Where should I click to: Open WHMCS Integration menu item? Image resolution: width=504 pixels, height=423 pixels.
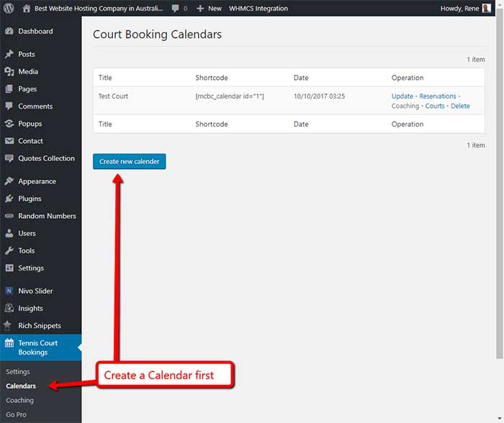point(258,9)
